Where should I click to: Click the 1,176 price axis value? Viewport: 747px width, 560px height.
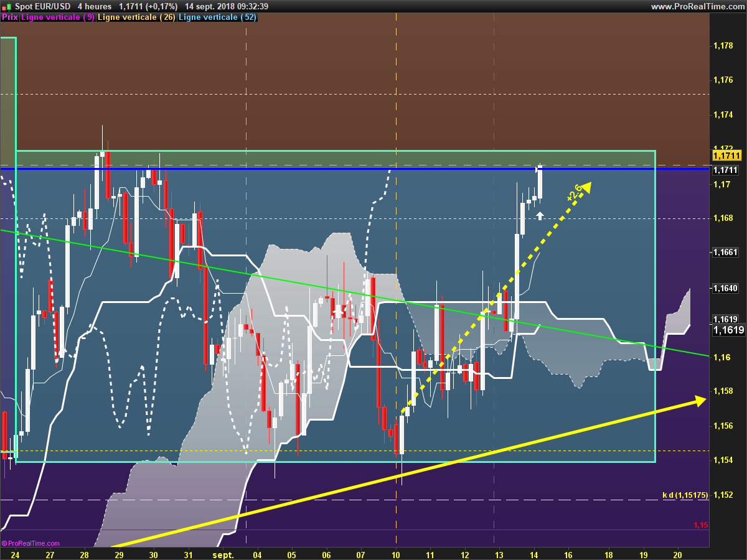[723, 80]
